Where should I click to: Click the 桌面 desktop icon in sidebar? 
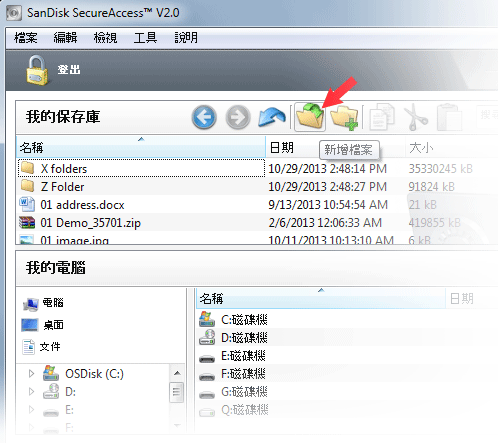point(30,325)
